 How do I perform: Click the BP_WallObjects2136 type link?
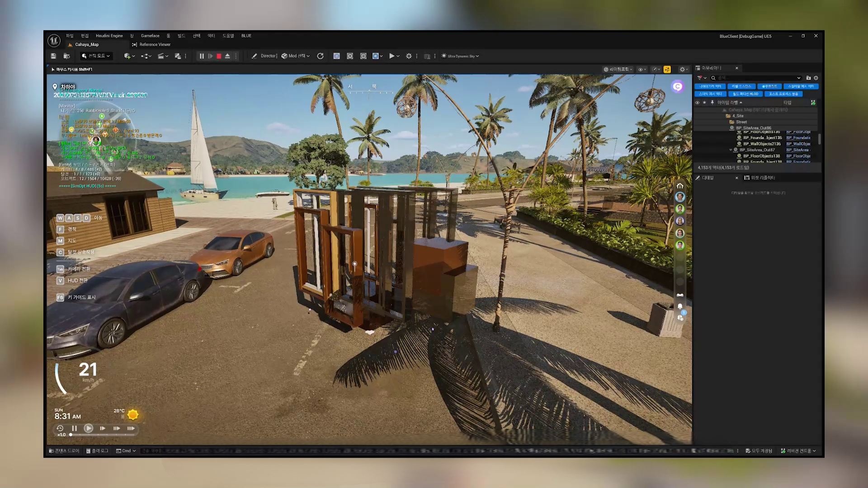click(798, 144)
